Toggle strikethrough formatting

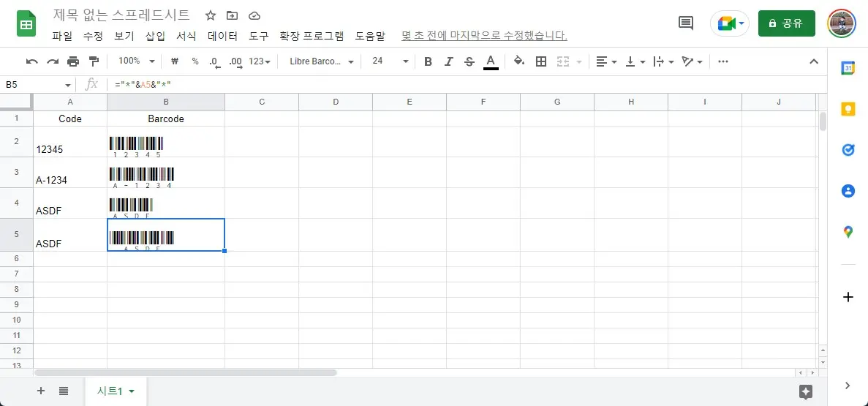coord(469,61)
